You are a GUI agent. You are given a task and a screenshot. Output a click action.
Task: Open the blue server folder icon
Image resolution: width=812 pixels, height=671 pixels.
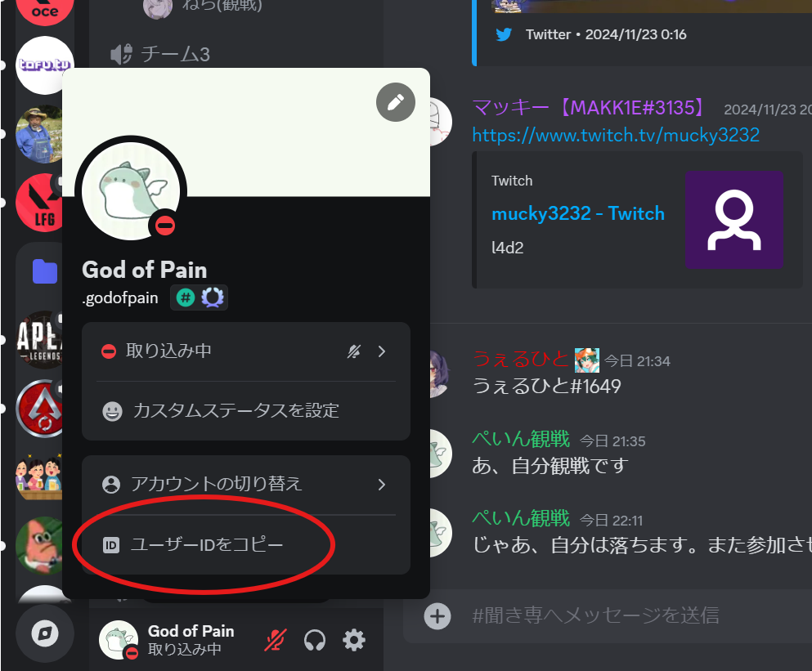pyautogui.click(x=45, y=271)
